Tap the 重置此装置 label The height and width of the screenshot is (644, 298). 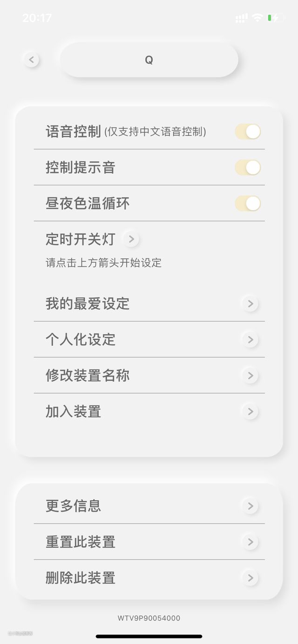81,542
